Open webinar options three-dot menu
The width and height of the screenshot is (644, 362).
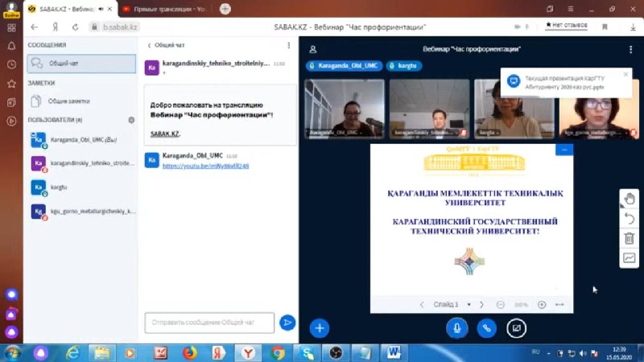(631, 50)
